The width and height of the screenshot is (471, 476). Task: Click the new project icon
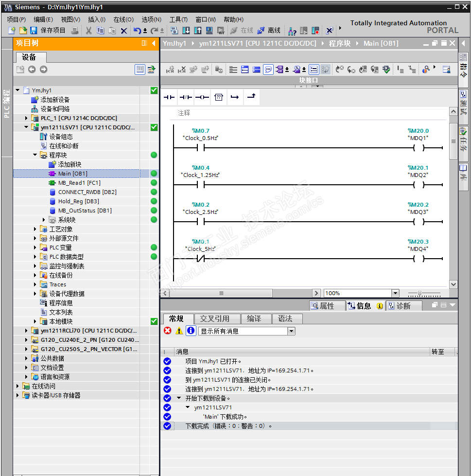pos(12,30)
